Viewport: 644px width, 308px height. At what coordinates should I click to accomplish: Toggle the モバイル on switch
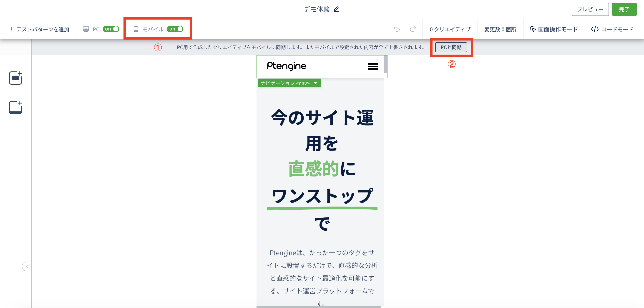(175, 29)
